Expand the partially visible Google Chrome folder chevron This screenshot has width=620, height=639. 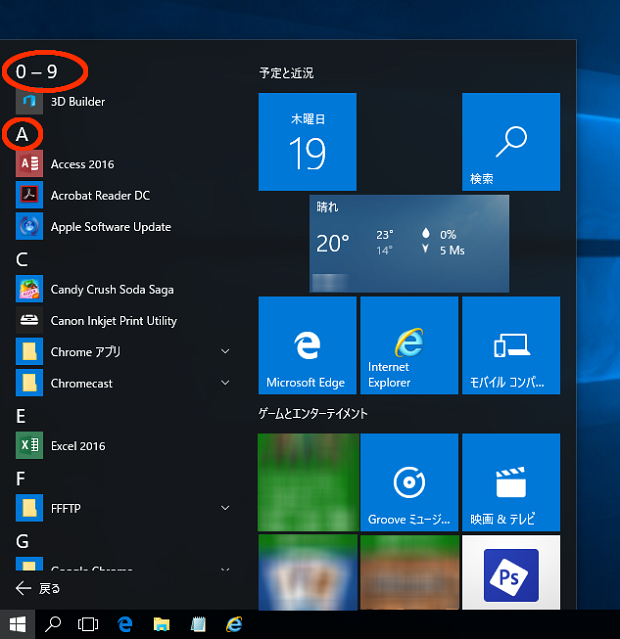pyautogui.click(x=225, y=568)
